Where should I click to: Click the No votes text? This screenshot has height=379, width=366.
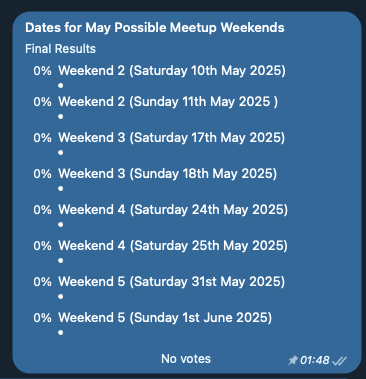tap(186, 359)
